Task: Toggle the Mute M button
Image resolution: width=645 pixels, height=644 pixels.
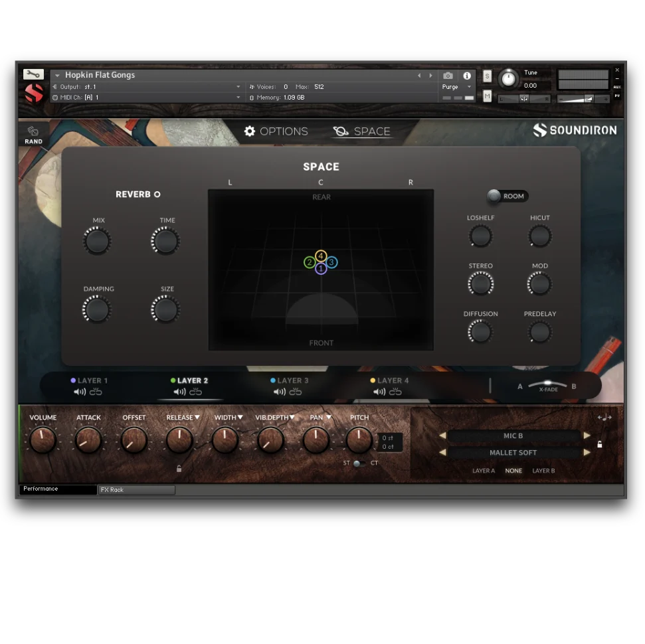Action: (x=487, y=96)
